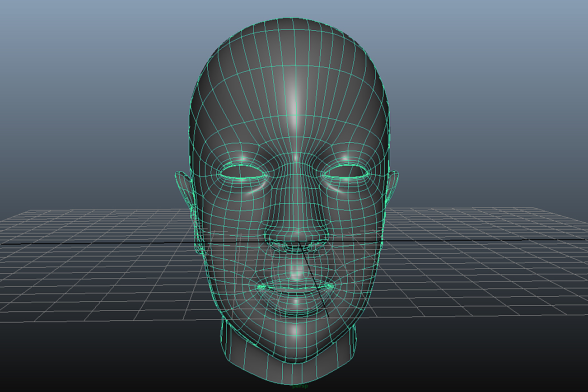Select the head model's right-side eye opening
Viewport: 588px width, 392px height.
(x=346, y=172)
